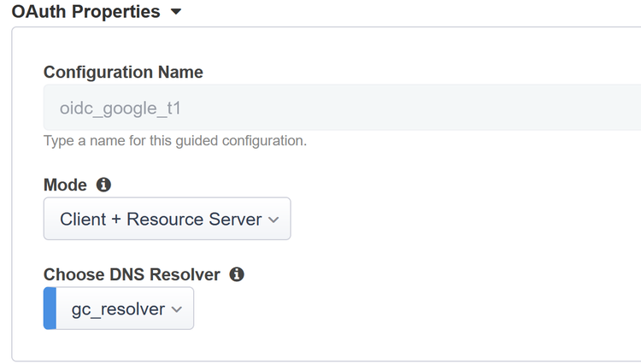Click the OAuth Properties heading text

tap(85, 12)
